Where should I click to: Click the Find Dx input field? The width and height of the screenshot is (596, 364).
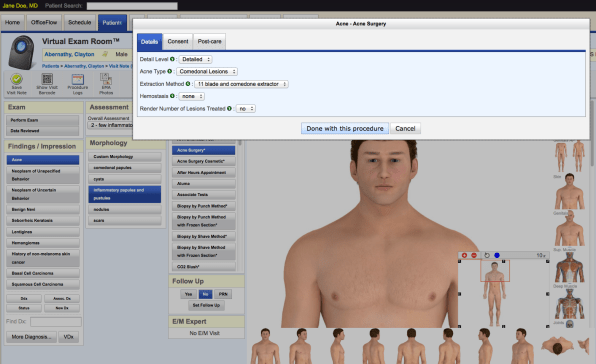click(x=56, y=321)
